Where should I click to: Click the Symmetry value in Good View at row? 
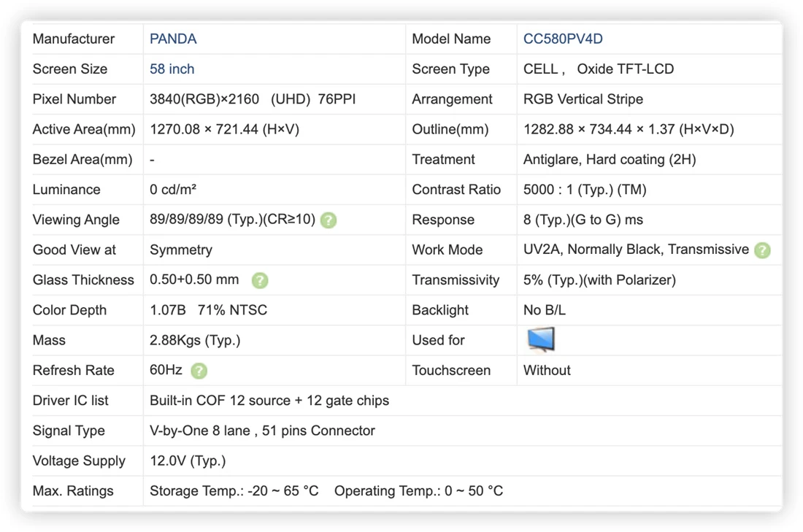pyautogui.click(x=181, y=250)
